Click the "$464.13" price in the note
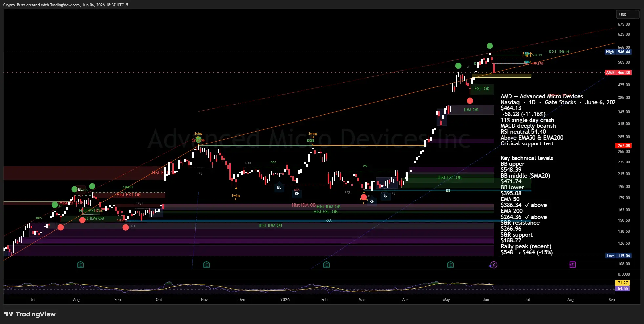The image size is (644, 324). pos(511,108)
